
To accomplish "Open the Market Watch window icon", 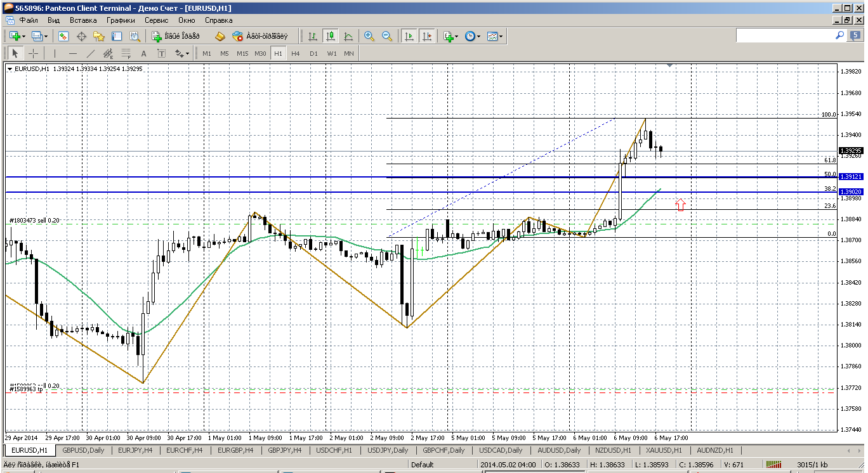I will pos(63,36).
